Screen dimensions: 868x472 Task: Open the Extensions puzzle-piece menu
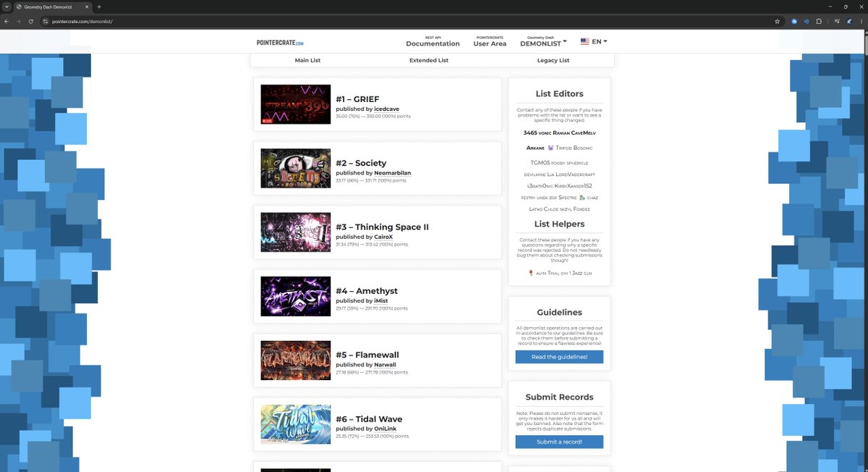point(819,22)
